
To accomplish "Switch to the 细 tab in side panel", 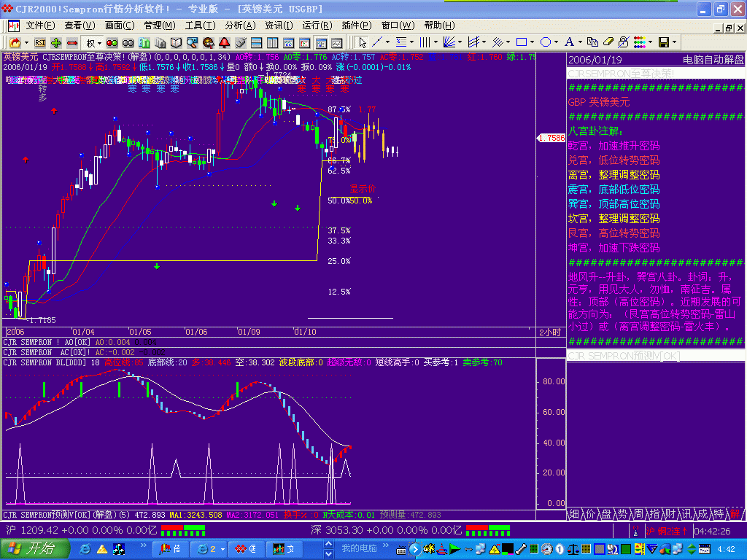I will (x=574, y=514).
